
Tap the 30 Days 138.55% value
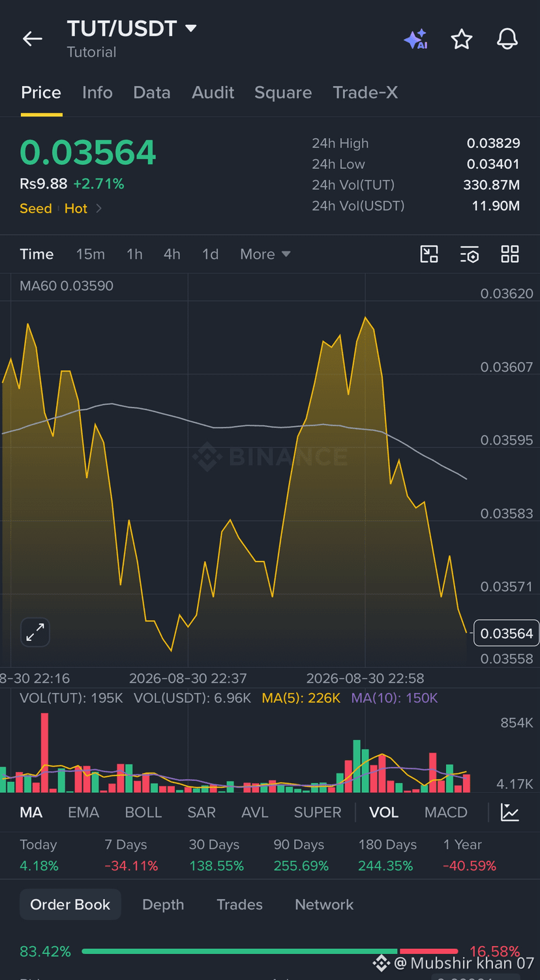[x=217, y=866]
